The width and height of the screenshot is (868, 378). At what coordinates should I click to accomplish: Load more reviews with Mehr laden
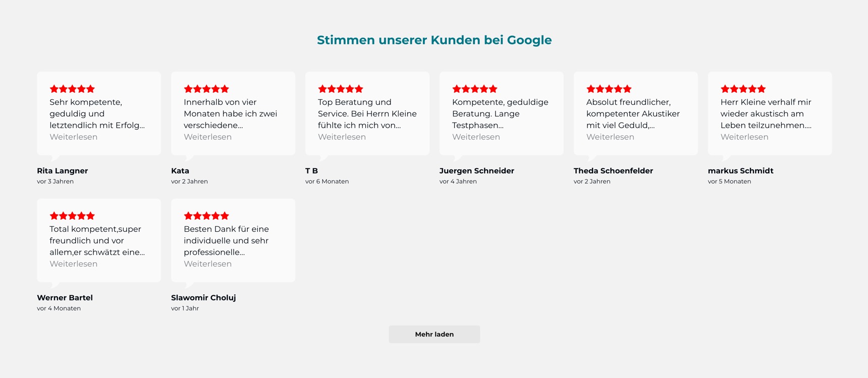tap(435, 334)
